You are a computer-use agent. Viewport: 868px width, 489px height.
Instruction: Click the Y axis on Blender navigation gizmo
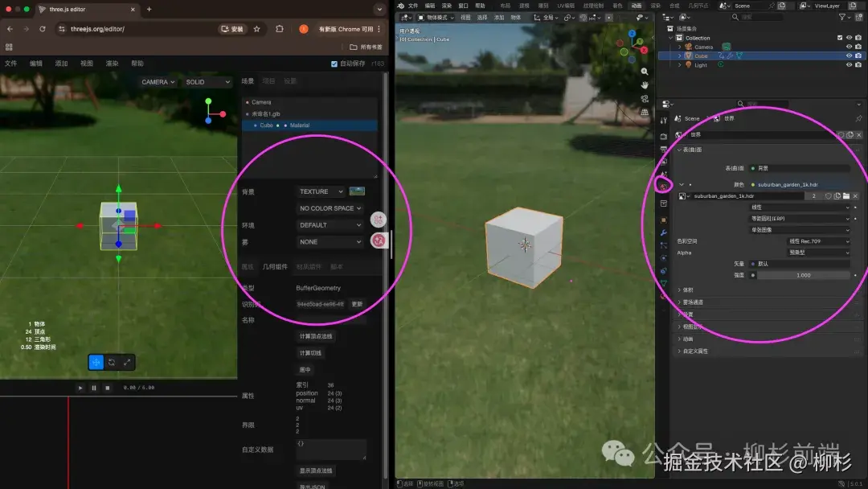(640, 42)
